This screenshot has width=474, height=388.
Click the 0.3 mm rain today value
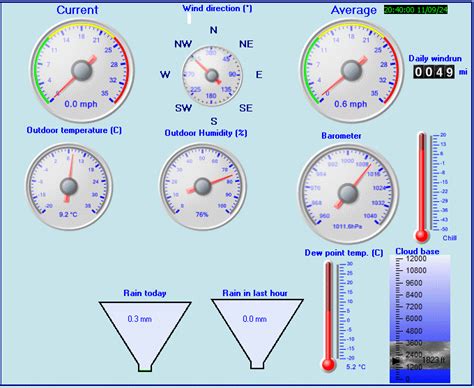click(x=139, y=319)
